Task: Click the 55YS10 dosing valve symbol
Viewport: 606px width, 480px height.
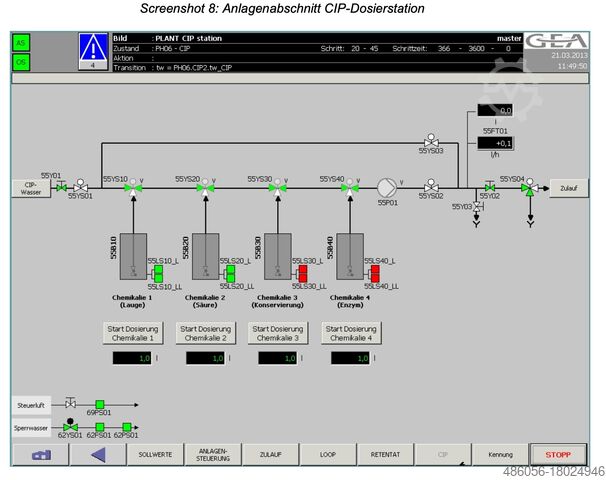Action: point(129,187)
